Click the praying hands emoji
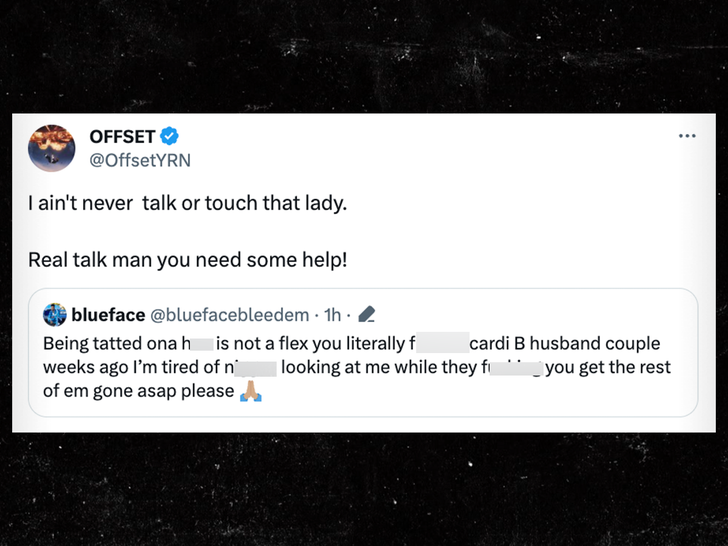Image resolution: width=728 pixels, height=546 pixels. click(249, 392)
